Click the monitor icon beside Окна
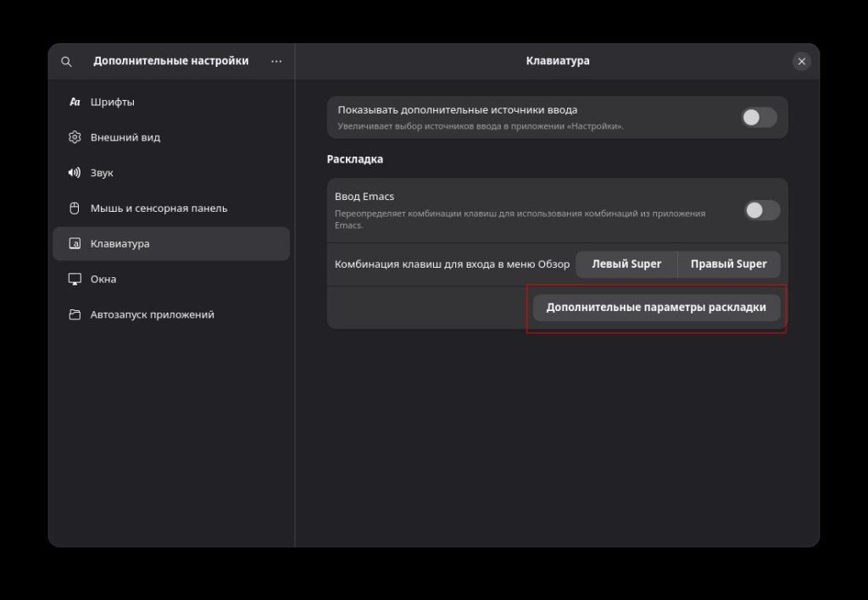This screenshot has width=868, height=600. [x=75, y=280]
